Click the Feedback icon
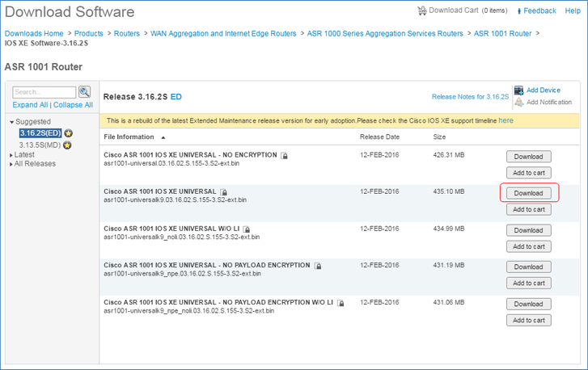Viewport: 588px width, 370px height. click(x=519, y=11)
